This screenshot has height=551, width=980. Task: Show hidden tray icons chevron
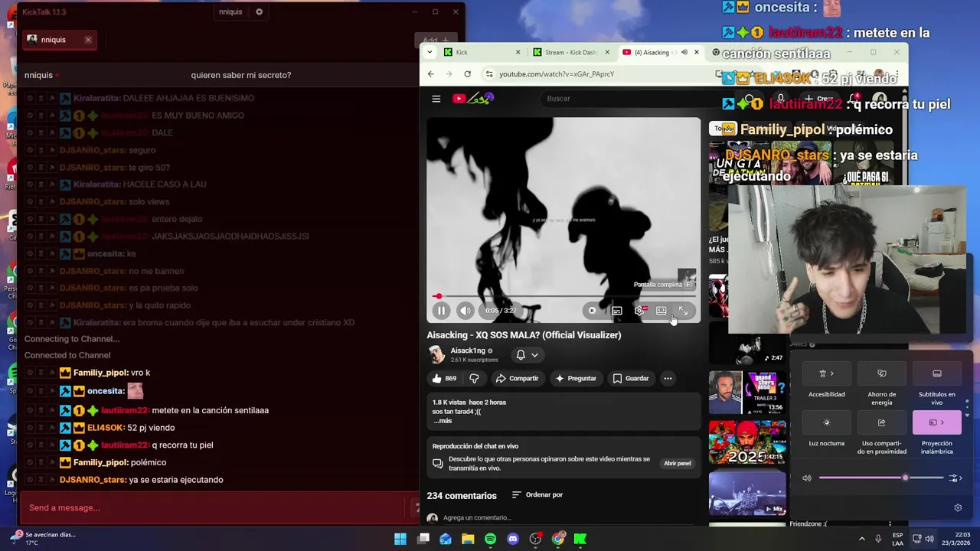click(861, 539)
